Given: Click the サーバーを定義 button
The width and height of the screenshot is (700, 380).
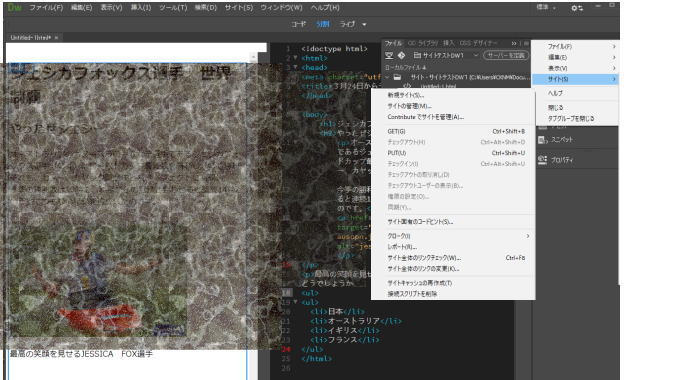Looking at the screenshot, I should 506,55.
